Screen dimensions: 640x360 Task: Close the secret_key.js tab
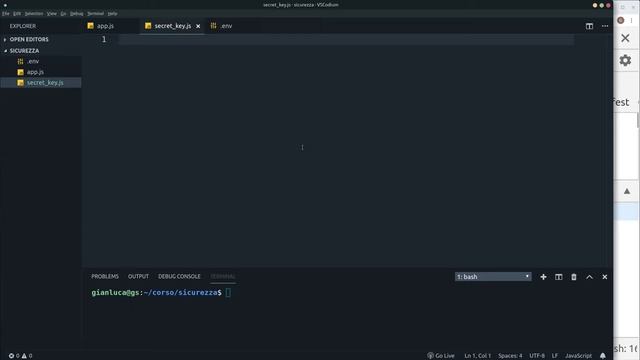pyautogui.click(x=198, y=26)
